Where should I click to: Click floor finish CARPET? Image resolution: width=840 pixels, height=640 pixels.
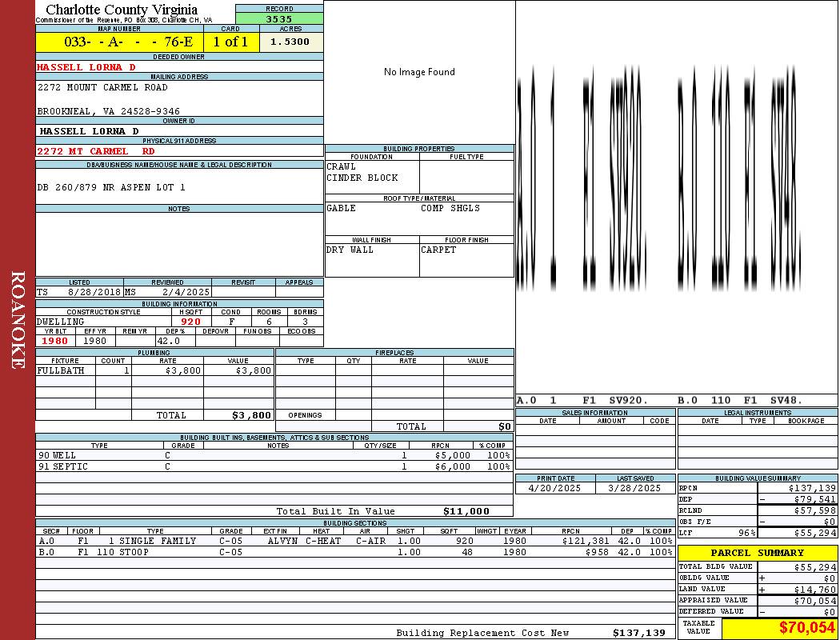[x=438, y=250]
